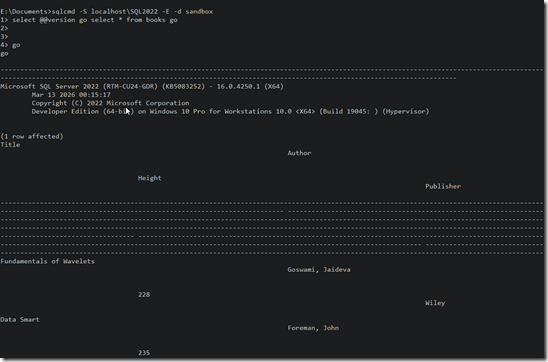Screen dimensions: 548x362
Task: Click the 'Author' column header
Action: coord(299,153)
